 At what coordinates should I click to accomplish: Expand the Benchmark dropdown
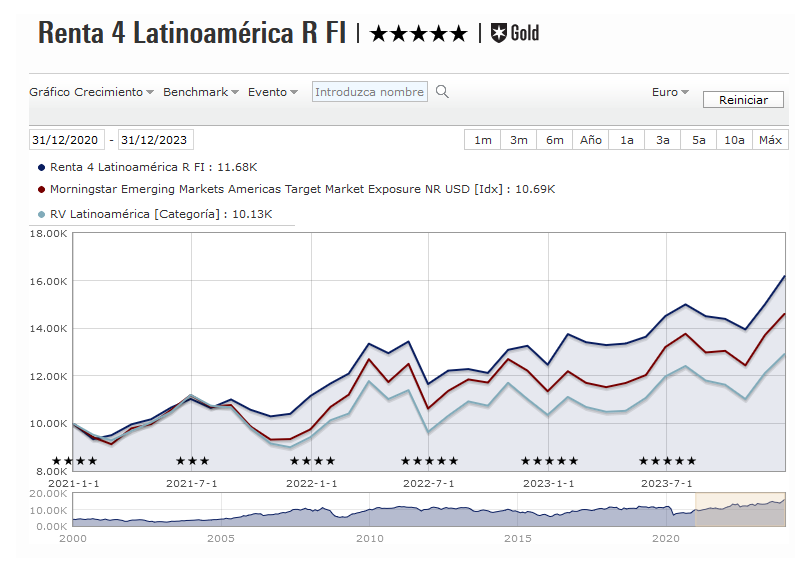coord(200,92)
